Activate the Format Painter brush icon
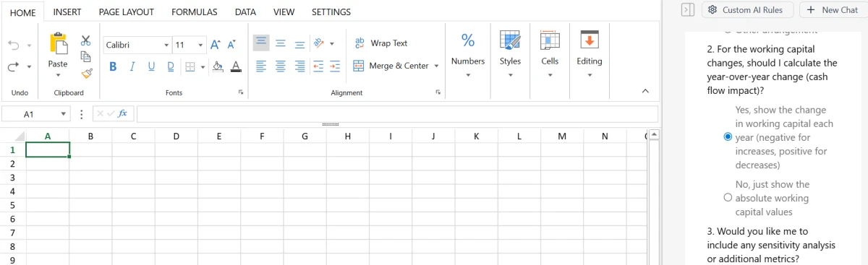The height and width of the screenshot is (265, 868). click(x=86, y=73)
